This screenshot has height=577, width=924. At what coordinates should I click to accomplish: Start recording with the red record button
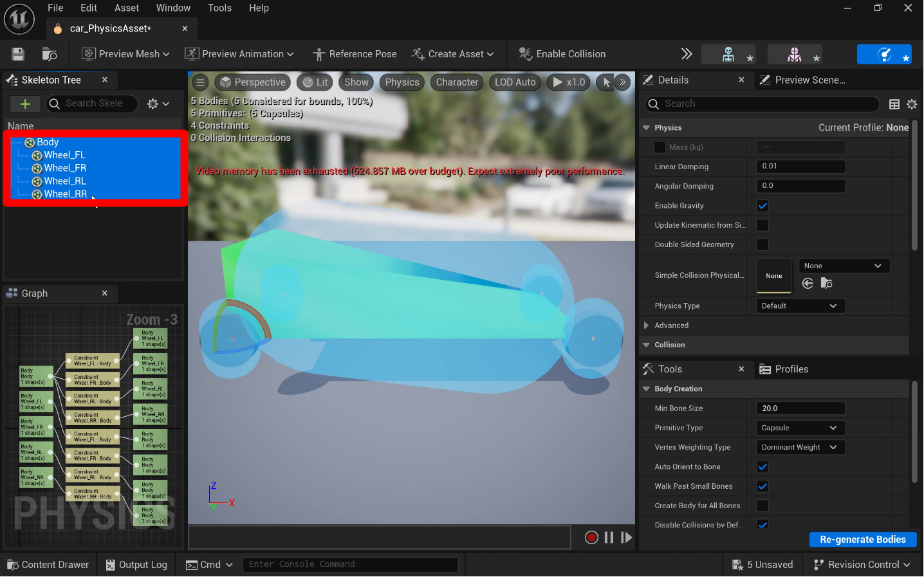pos(591,538)
